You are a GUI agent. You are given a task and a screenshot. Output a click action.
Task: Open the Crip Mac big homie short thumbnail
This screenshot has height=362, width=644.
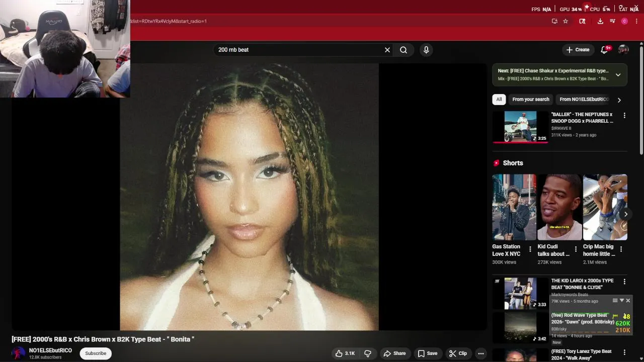point(605,207)
